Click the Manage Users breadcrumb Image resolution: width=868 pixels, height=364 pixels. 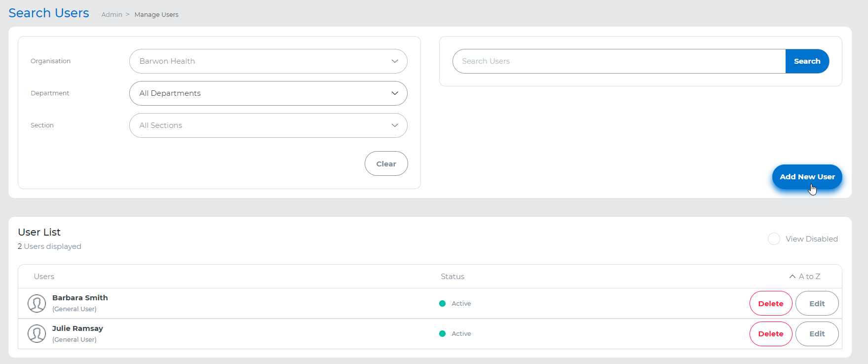point(156,15)
